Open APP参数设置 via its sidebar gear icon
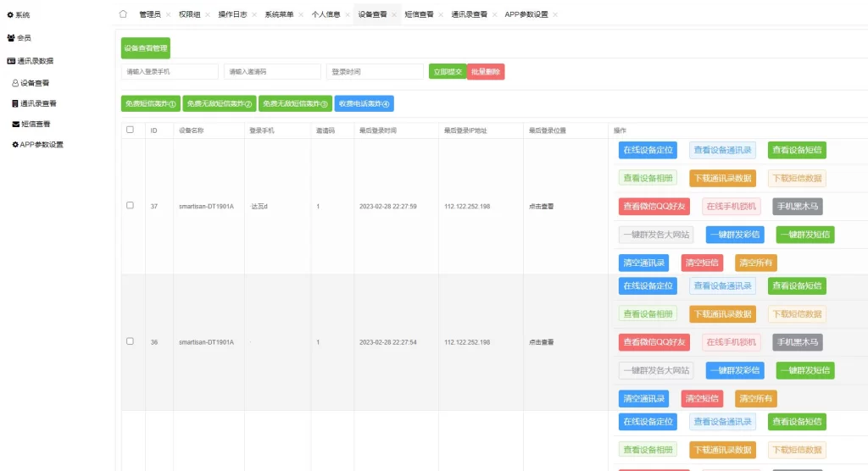The height and width of the screenshot is (471, 868). (x=15, y=145)
